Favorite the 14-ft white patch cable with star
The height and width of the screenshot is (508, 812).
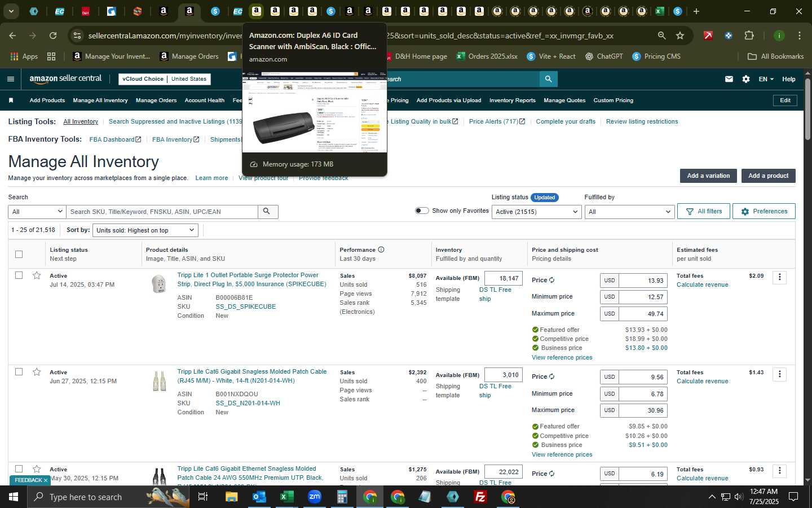pos(37,372)
